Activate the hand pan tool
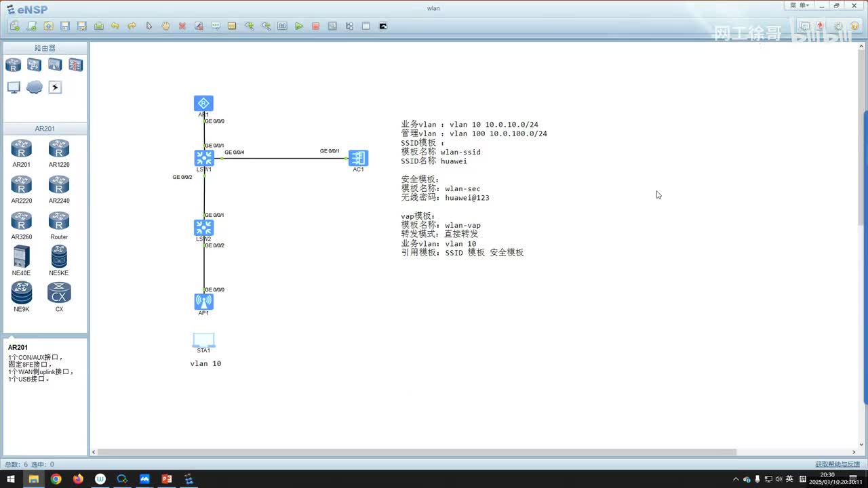This screenshot has height=488, width=868. coord(165,26)
